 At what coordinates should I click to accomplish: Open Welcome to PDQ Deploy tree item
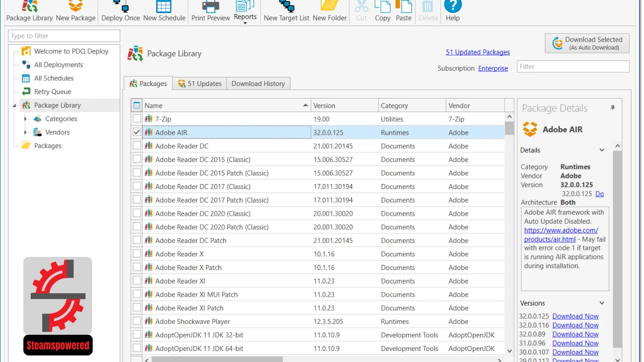pos(65,51)
